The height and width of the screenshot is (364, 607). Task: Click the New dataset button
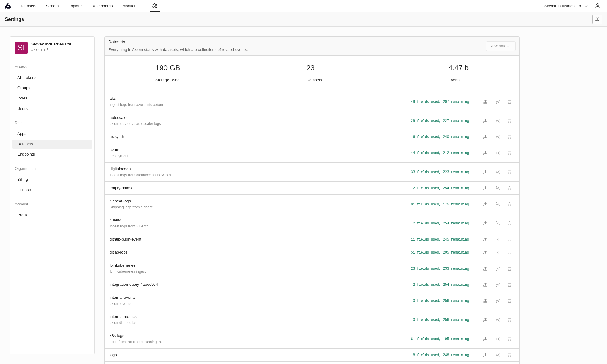(x=500, y=46)
